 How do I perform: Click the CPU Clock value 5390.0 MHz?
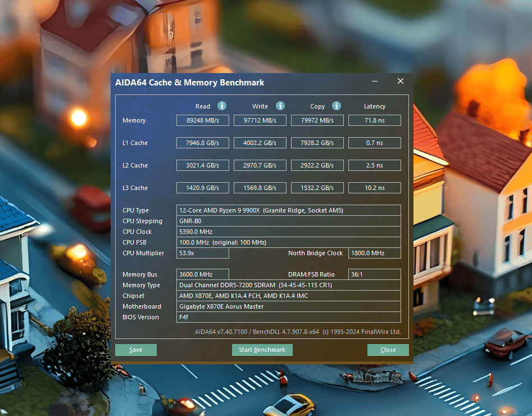pos(289,232)
